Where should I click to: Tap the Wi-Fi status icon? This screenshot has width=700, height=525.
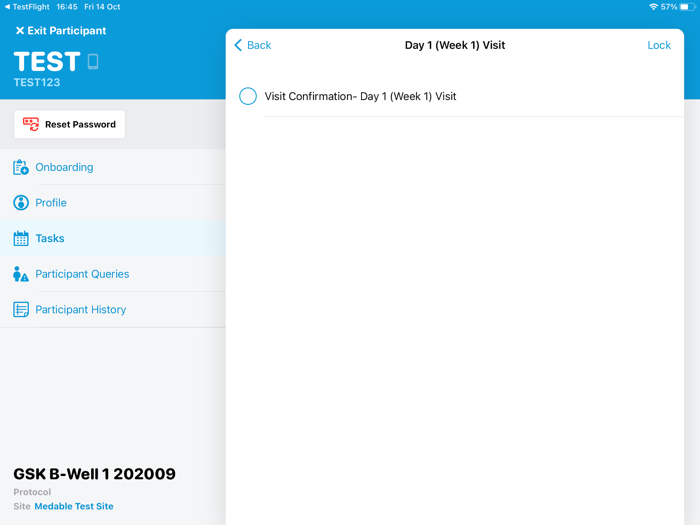coord(653,7)
